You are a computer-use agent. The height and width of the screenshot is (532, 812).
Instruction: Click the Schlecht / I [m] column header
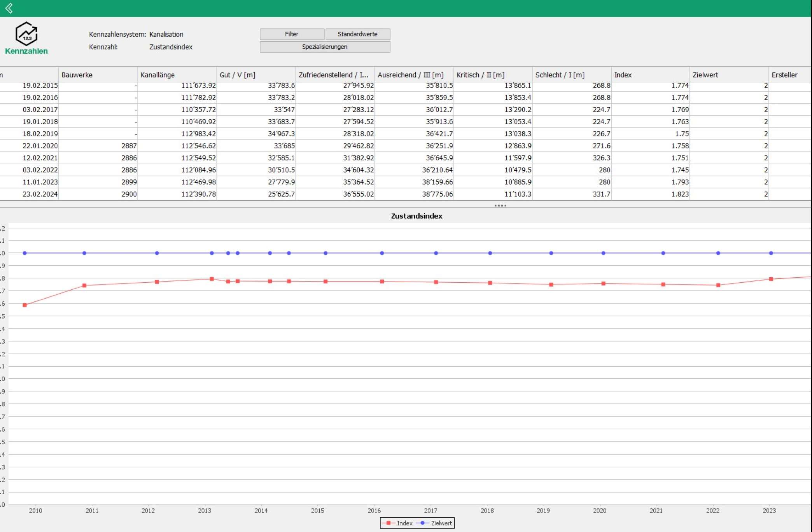coord(572,75)
